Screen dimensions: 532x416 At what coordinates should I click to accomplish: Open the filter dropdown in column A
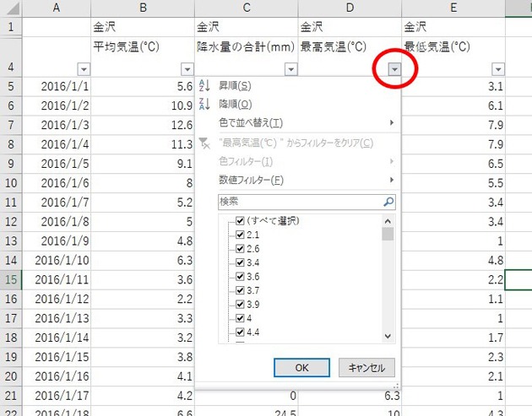(83, 69)
